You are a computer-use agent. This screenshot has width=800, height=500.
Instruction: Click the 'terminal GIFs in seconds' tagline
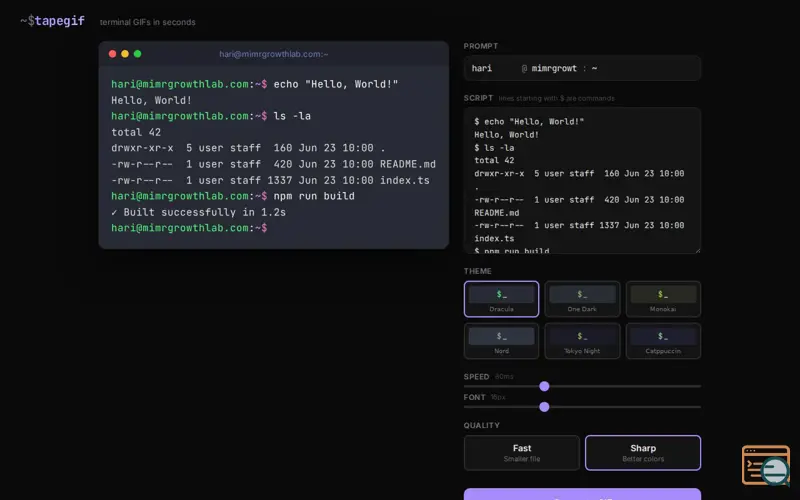(x=147, y=22)
